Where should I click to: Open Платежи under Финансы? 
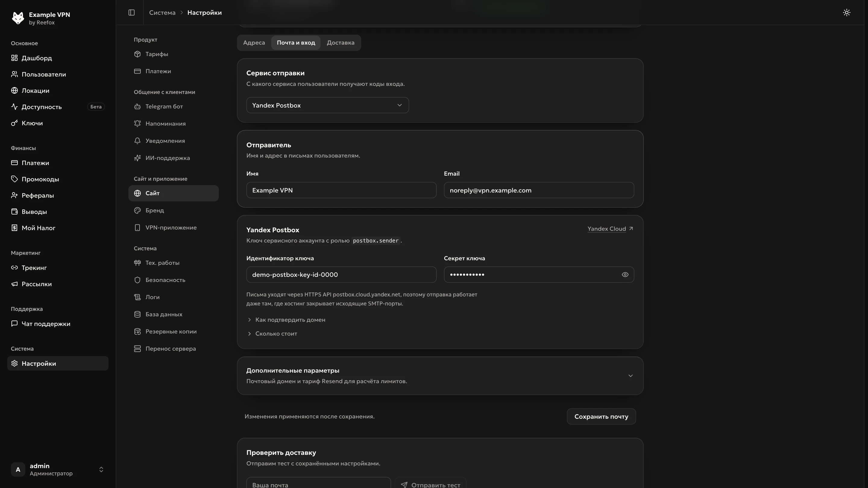click(x=58, y=163)
